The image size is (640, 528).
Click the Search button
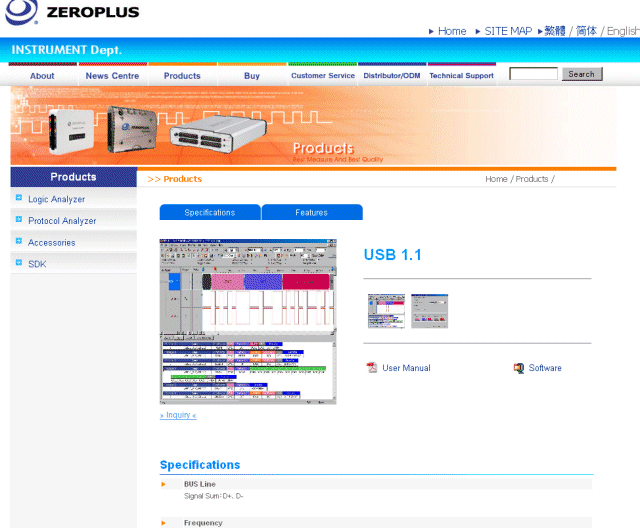tap(582, 74)
